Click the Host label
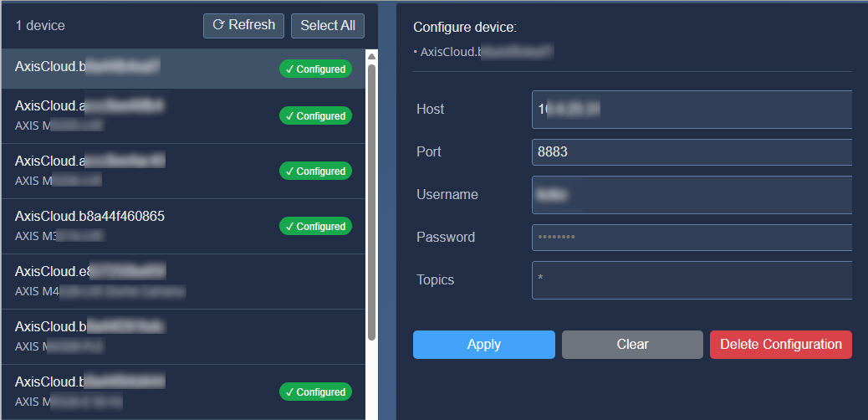868x420 pixels. pos(430,109)
